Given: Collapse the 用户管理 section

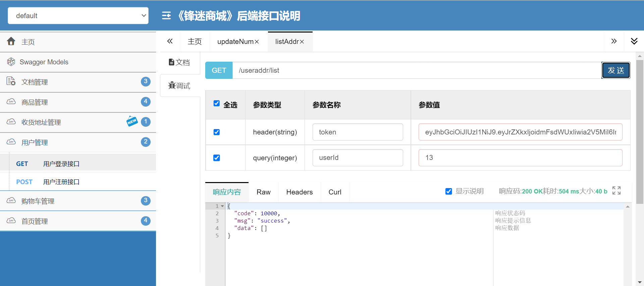Looking at the screenshot, I should click(x=78, y=142).
